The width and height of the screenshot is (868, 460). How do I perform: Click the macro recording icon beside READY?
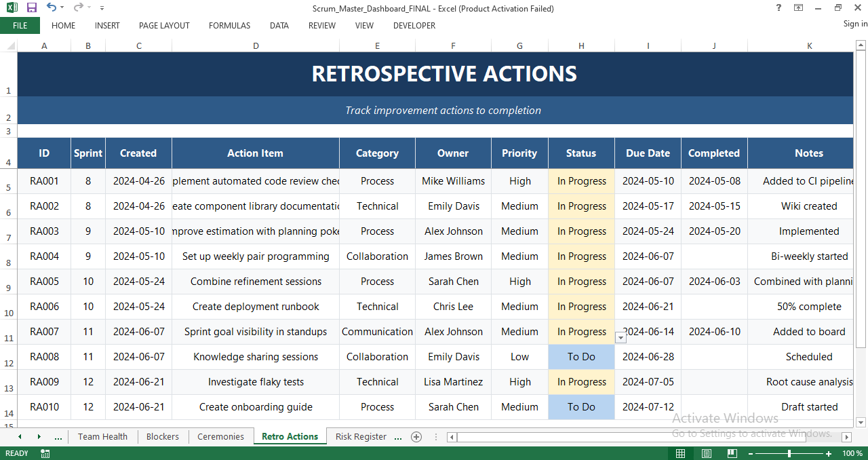click(x=45, y=453)
